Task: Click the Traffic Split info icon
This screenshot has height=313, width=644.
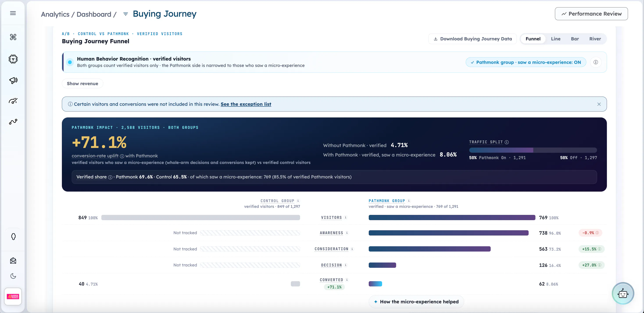Action: click(506, 142)
